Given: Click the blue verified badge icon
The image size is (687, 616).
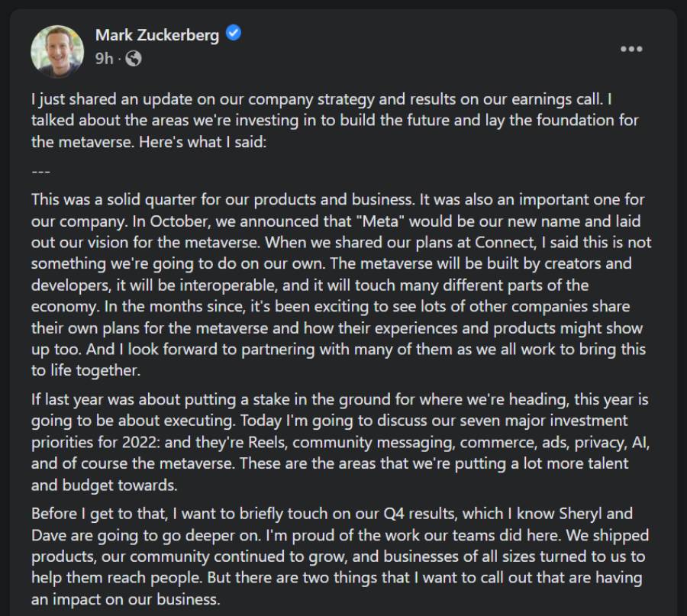Looking at the screenshot, I should click(x=234, y=34).
